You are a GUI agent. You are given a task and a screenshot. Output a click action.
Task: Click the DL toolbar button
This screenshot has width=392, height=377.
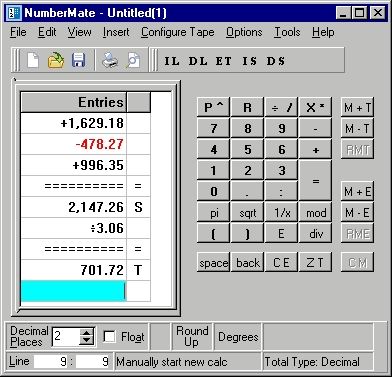(x=198, y=61)
